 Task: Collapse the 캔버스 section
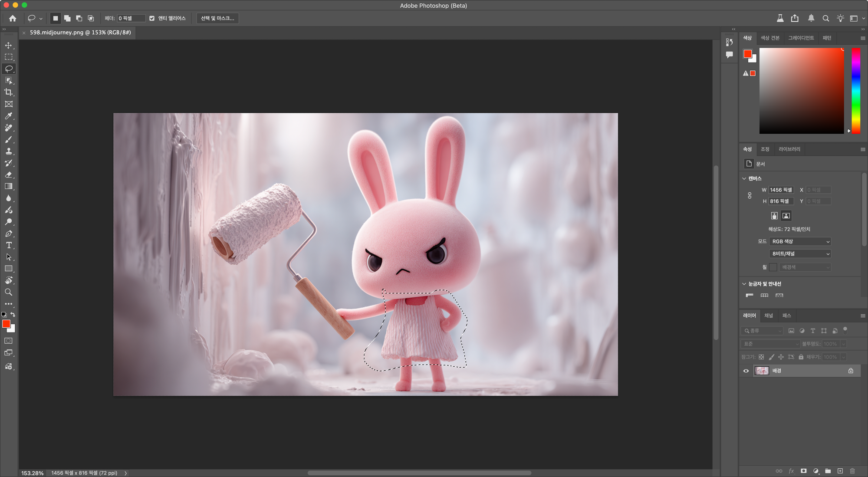click(744, 178)
